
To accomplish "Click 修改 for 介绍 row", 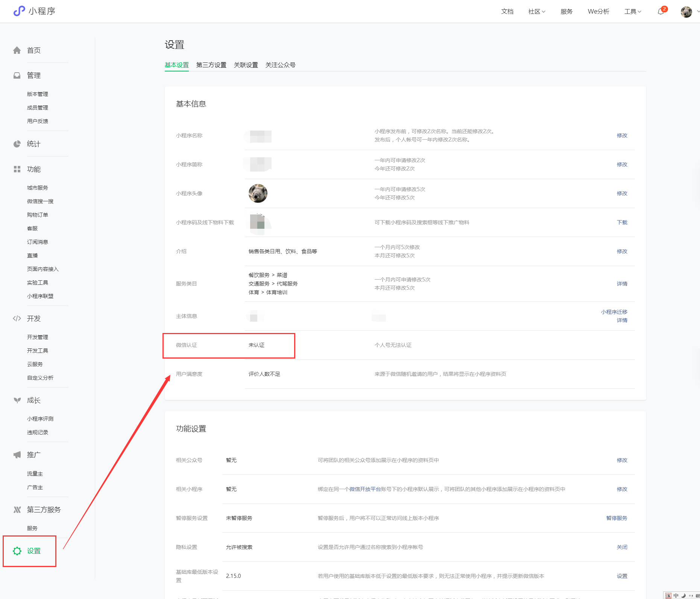I will coord(622,251).
